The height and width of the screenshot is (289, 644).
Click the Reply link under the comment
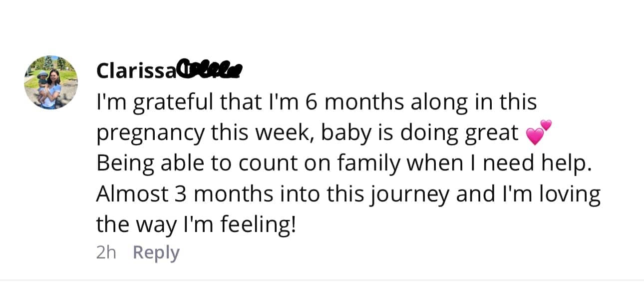pyautogui.click(x=156, y=252)
